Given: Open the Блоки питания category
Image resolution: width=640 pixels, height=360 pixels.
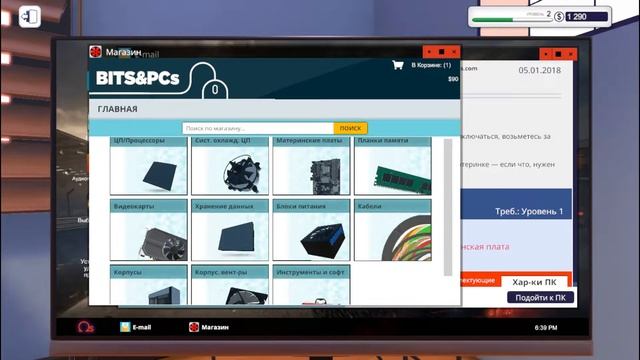Looking at the screenshot, I should (x=311, y=230).
